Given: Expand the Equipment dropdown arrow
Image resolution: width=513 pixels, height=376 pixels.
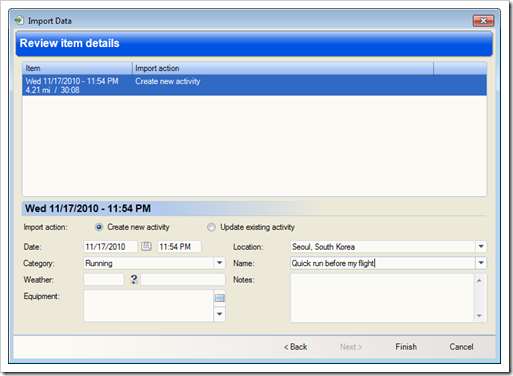Looking at the screenshot, I should (219, 314).
